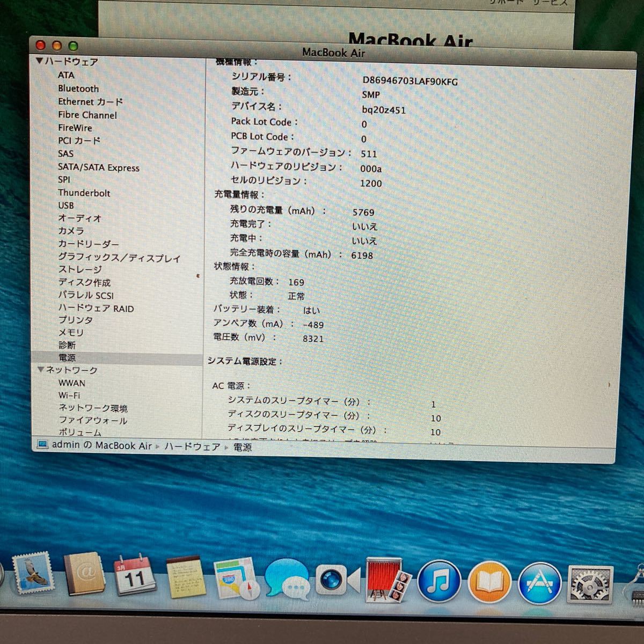Click remaining charge value 5769
Screen dimensions: 644x644
(363, 213)
